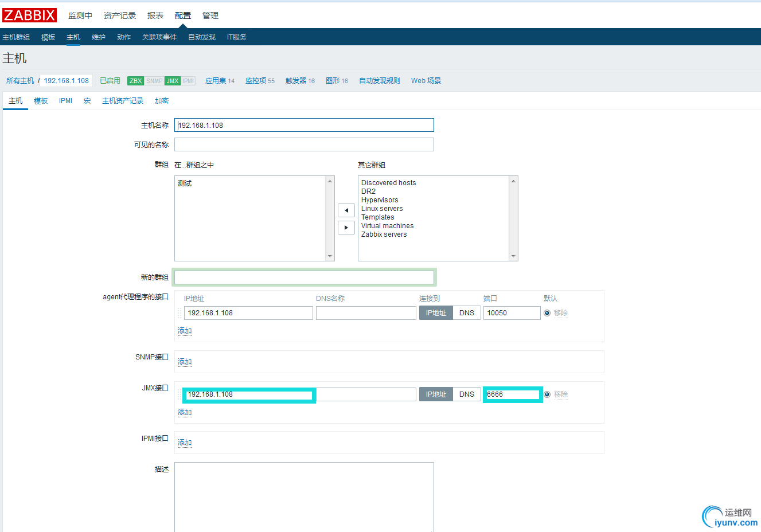The image size is (761, 532).
Task: Move selected group left into host groups
Action: (346, 210)
